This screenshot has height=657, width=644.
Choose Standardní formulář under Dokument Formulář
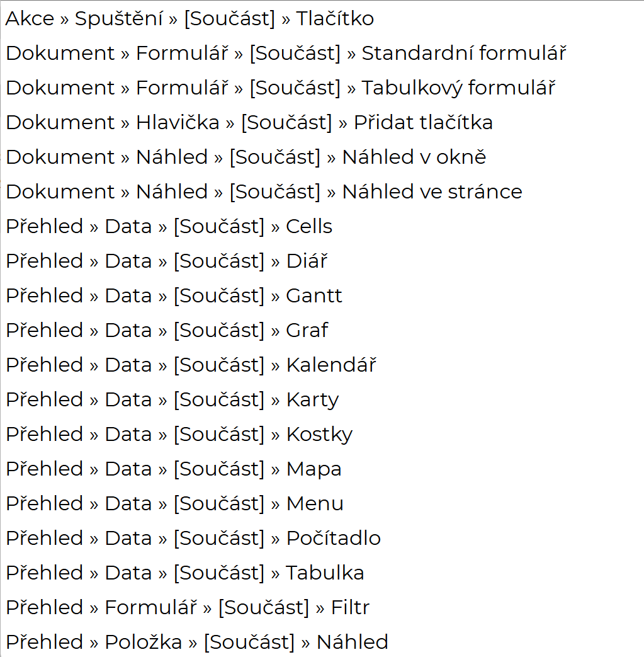coord(286,54)
